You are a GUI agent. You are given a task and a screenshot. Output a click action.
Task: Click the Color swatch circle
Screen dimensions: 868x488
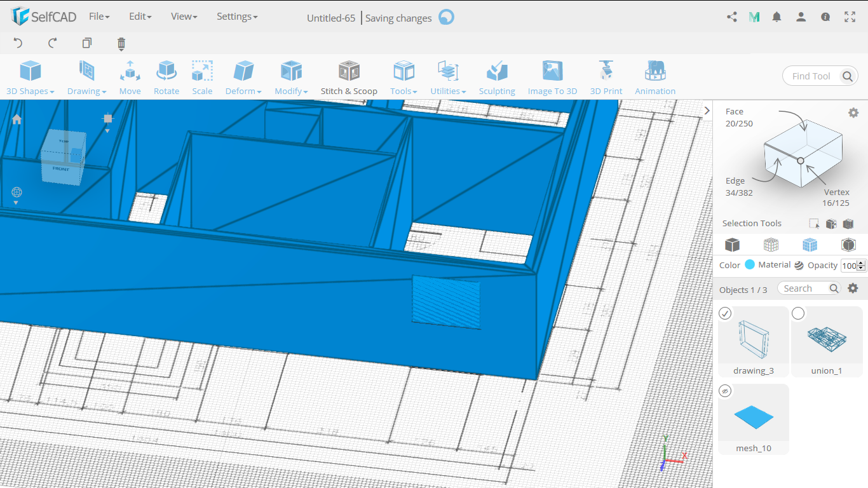[750, 265]
